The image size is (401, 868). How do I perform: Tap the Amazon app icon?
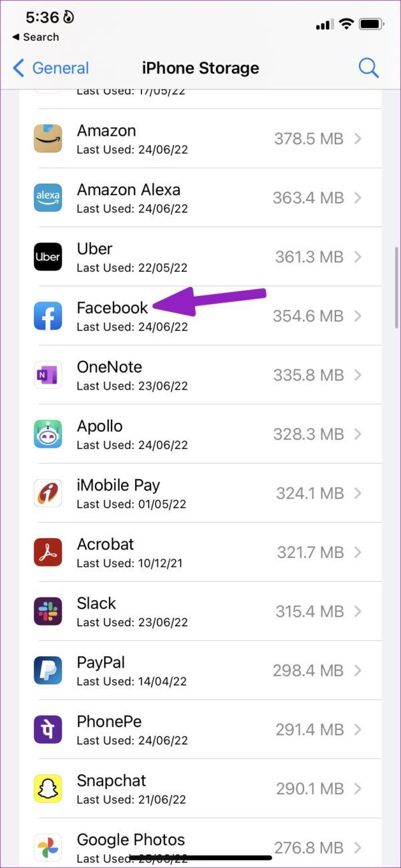click(48, 138)
